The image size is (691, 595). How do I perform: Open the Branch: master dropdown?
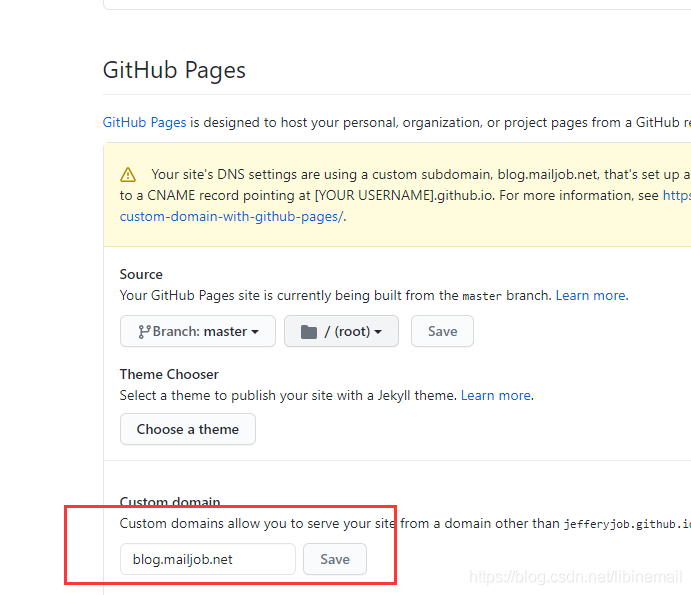click(x=198, y=331)
